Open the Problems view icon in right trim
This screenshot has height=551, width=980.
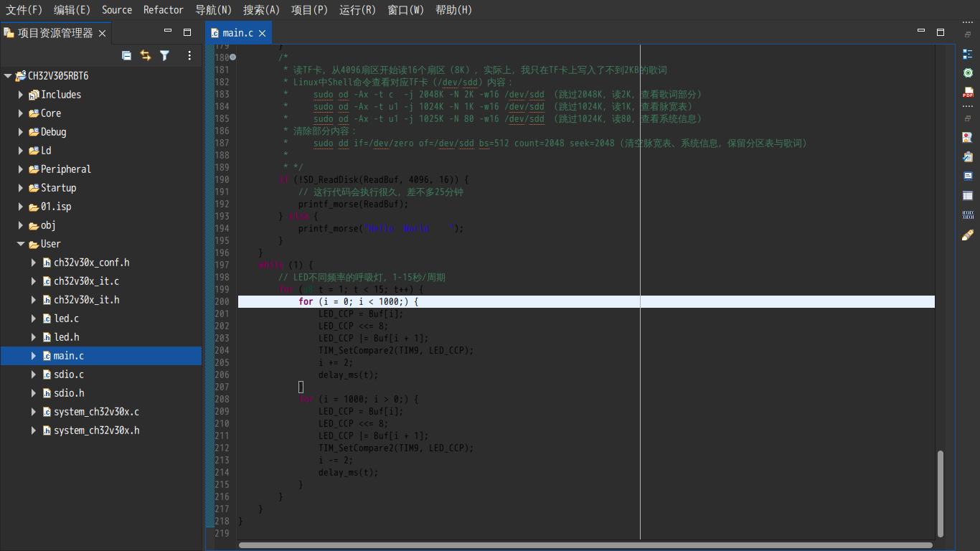[967, 137]
